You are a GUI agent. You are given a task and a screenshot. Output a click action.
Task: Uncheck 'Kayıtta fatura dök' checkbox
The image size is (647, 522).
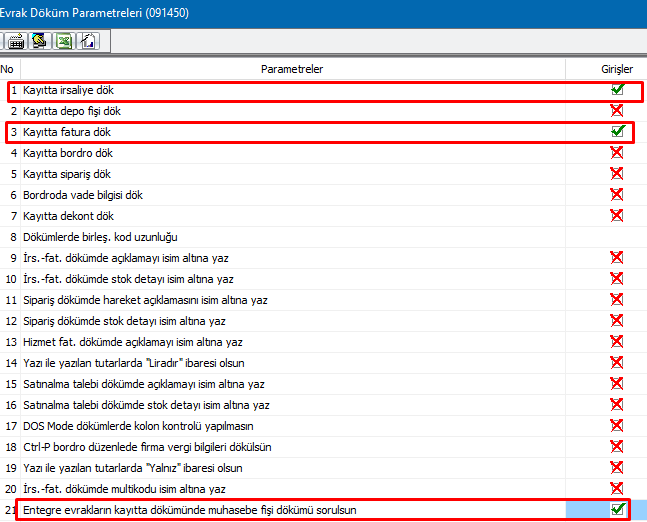[x=618, y=131]
